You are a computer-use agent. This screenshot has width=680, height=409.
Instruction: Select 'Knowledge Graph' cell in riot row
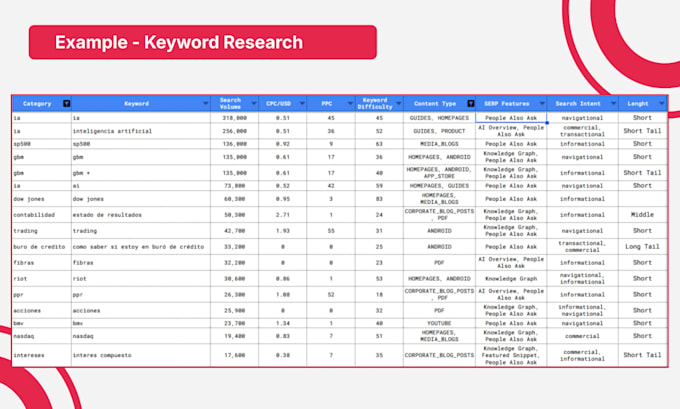pyautogui.click(x=511, y=278)
